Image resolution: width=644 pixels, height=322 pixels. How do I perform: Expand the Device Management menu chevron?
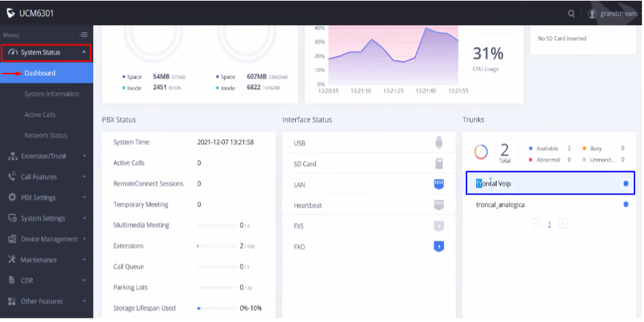tap(84, 239)
